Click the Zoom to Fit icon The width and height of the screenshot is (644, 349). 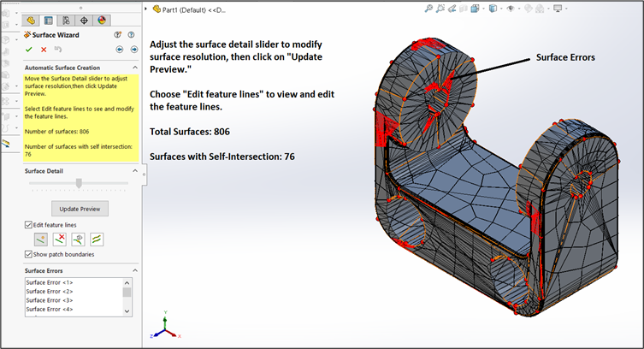(x=428, y=9)
